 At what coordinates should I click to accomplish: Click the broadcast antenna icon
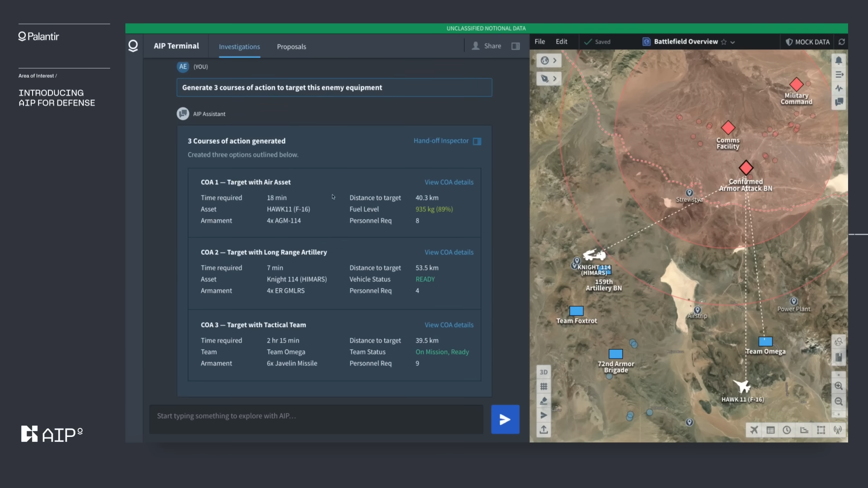(838, 430)
